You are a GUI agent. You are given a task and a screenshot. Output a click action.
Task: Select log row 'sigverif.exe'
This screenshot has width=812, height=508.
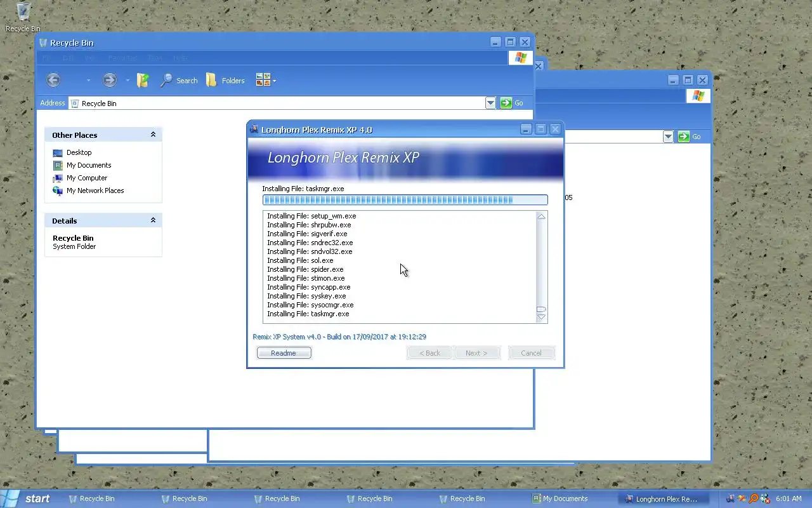click(x=307, y=234)
